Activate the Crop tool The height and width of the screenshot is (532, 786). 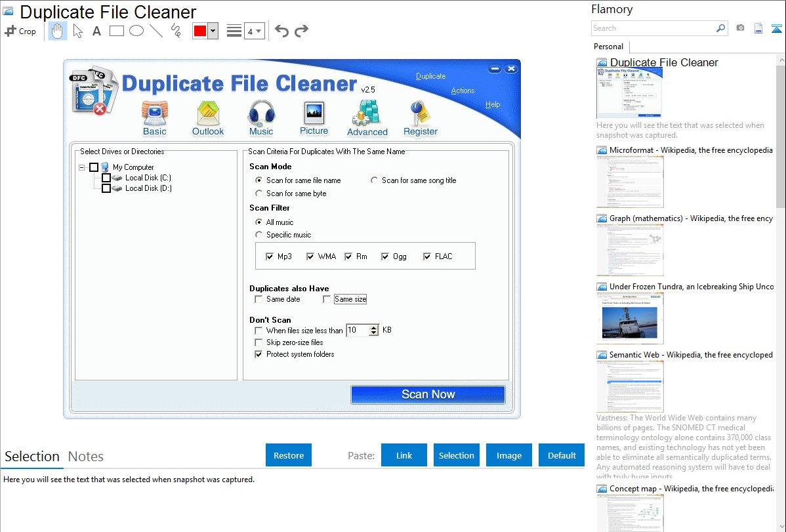pos(20,31)
